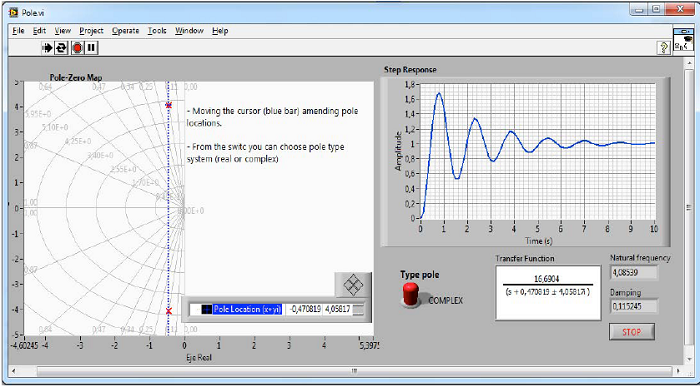
Task: Open context help question mark icon
Action: [664, 48]
